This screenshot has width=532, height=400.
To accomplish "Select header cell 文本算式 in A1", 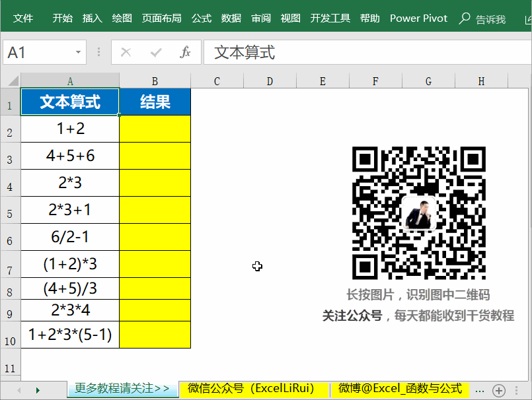I will click(x=70, y=102).
